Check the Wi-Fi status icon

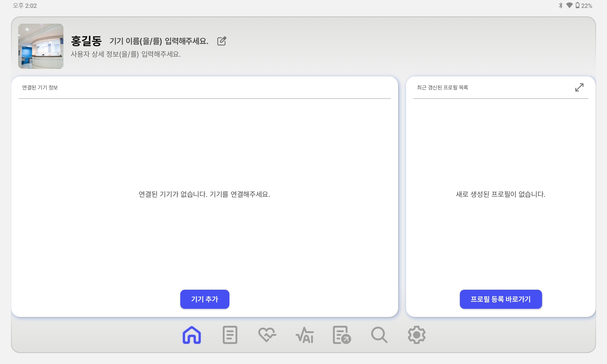569,5
